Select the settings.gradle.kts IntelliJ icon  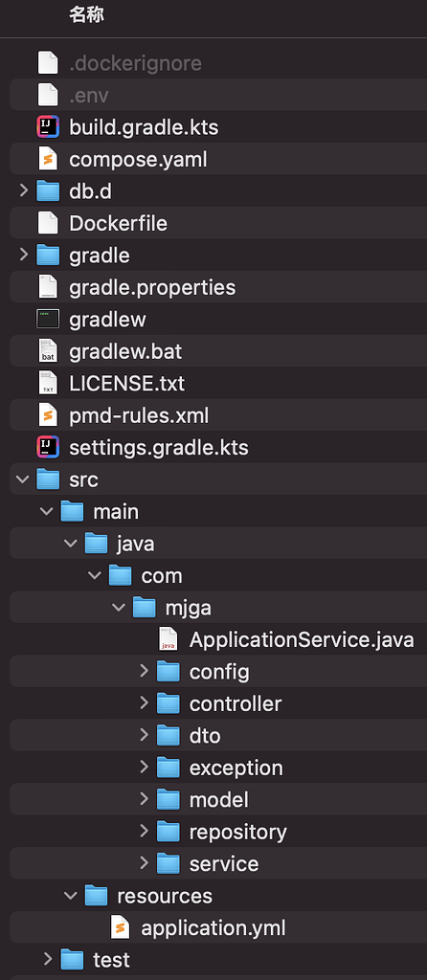coord(48,448)
